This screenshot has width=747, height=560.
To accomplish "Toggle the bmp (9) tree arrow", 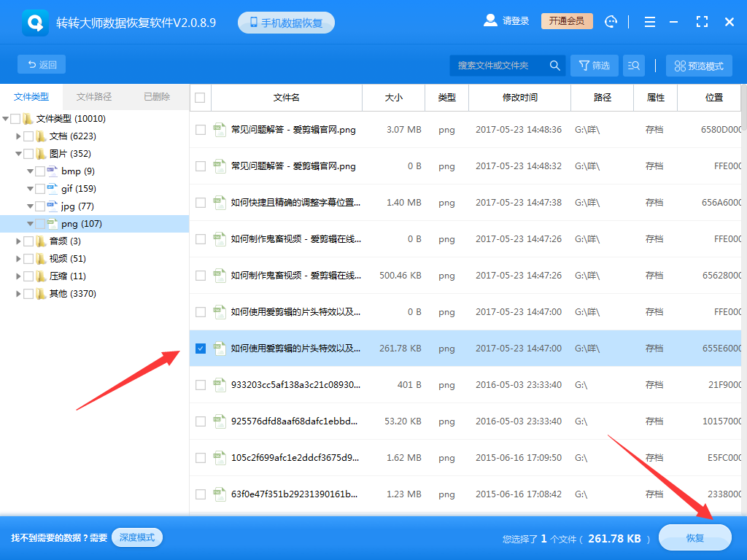I will pos(30,171).
